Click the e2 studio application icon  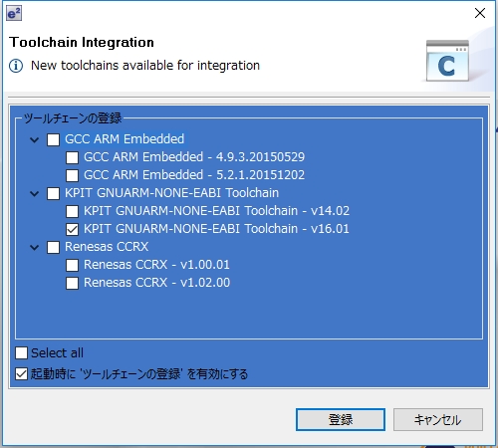[14, 13]
